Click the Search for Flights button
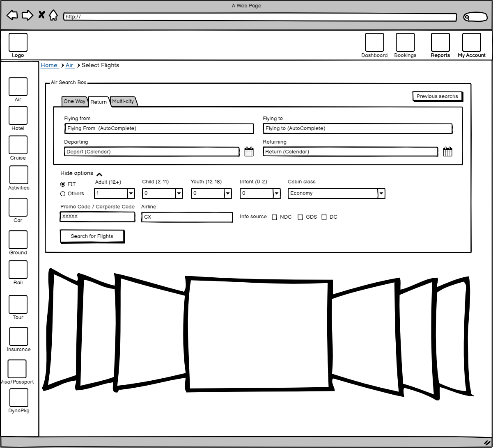Viewport: 493px width, 448px height. (x=92, y=236)
